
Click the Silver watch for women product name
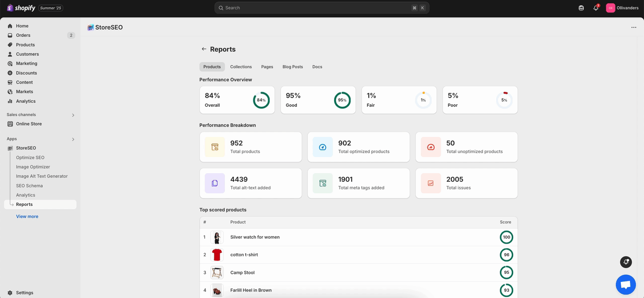coord(255,237)
